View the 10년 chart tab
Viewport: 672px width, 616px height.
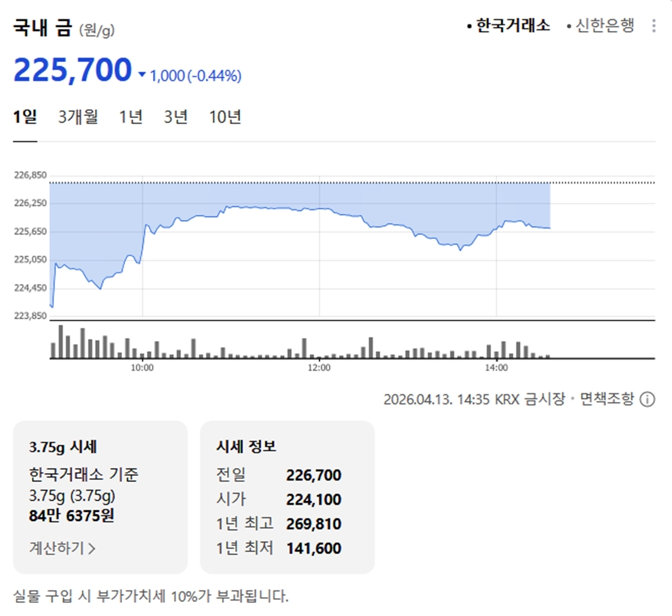pos(225,117)
